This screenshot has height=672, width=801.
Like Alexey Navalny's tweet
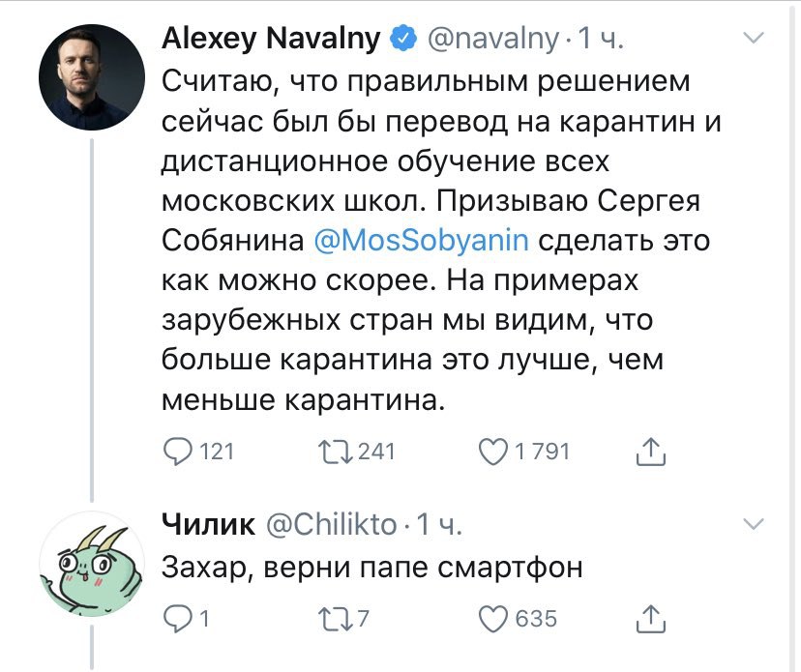[495, 451]
